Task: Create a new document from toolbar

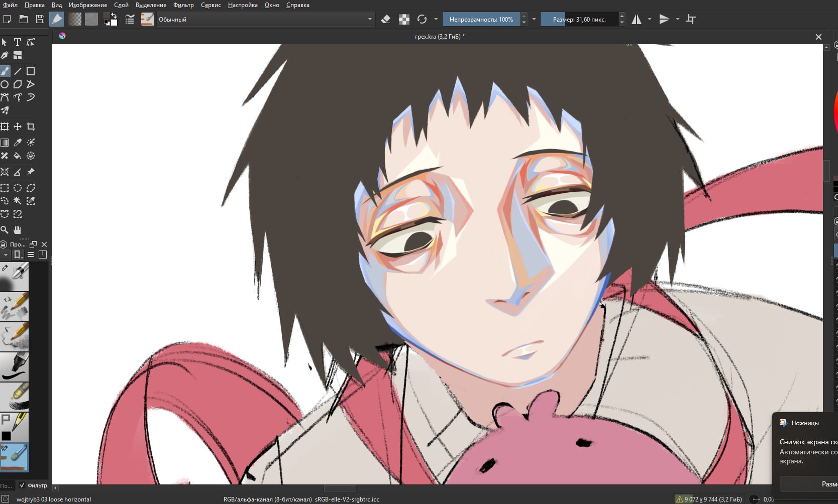Action: pos(7,19)
